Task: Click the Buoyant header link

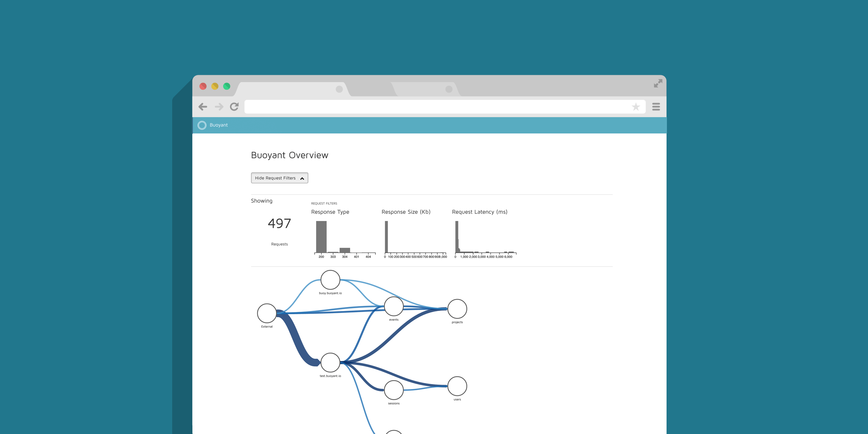Action: click(218, 125)
